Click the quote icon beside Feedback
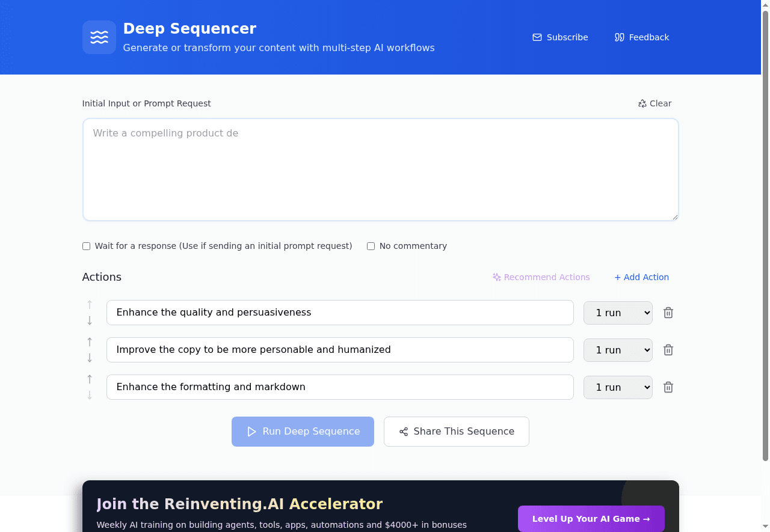 (619, 37)
